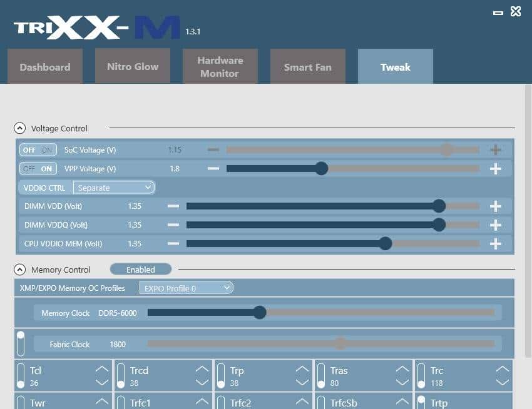
Task: Collapse the Voltage Control section
Action: point(20,128)
